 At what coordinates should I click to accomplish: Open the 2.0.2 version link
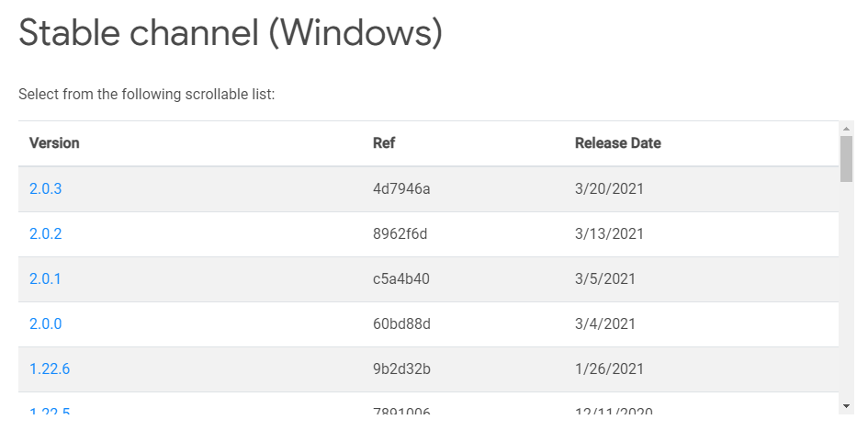45,233
